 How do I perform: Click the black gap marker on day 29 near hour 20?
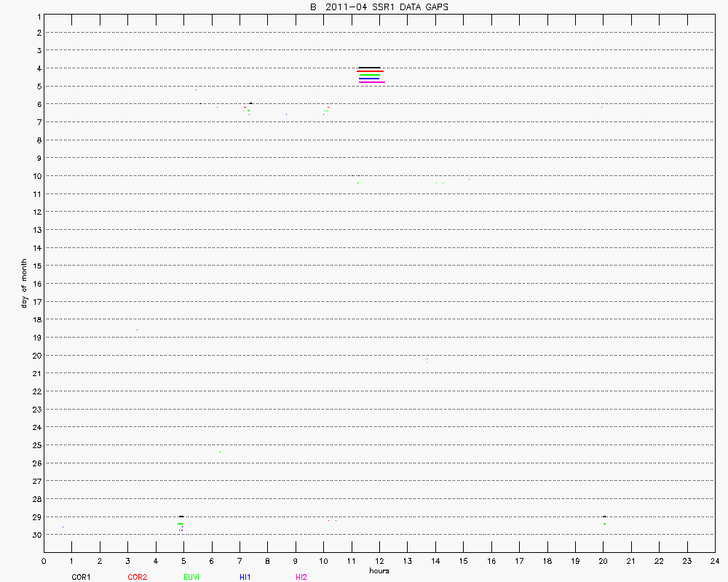pyautogui.click(x=604, y=517)
